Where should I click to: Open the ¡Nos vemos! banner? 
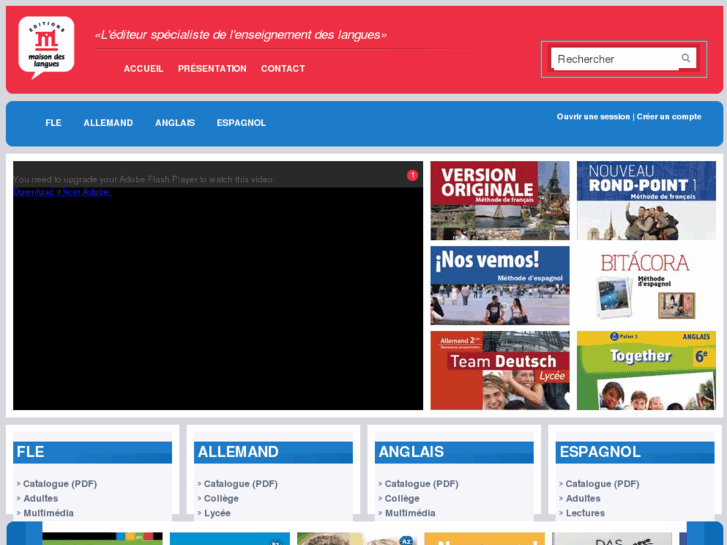tap(500, 285)
